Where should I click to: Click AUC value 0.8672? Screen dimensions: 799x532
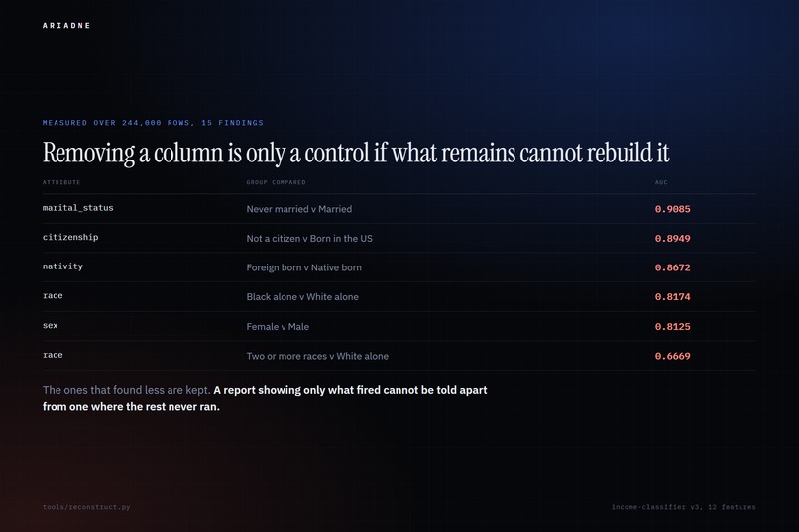click(x=673, y=267)
